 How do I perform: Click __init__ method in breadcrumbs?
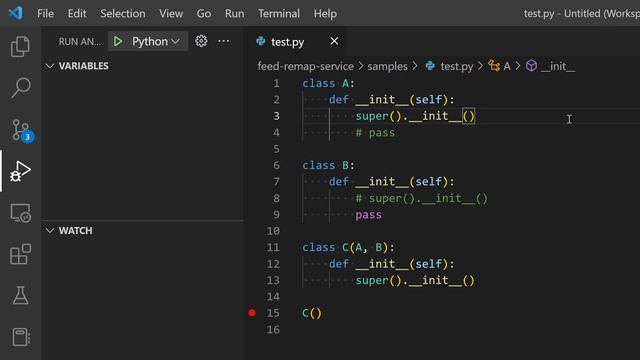coord(558,66)
